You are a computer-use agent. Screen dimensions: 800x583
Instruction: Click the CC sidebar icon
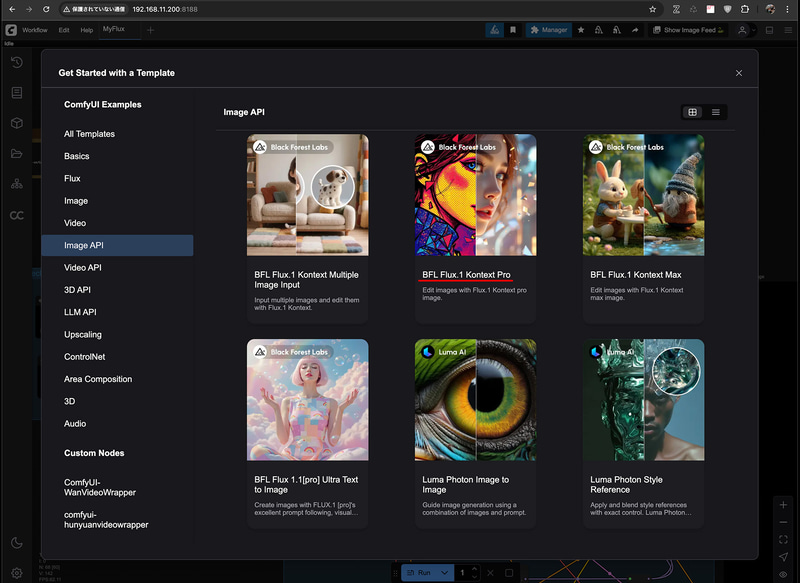[x=17, y=215]
